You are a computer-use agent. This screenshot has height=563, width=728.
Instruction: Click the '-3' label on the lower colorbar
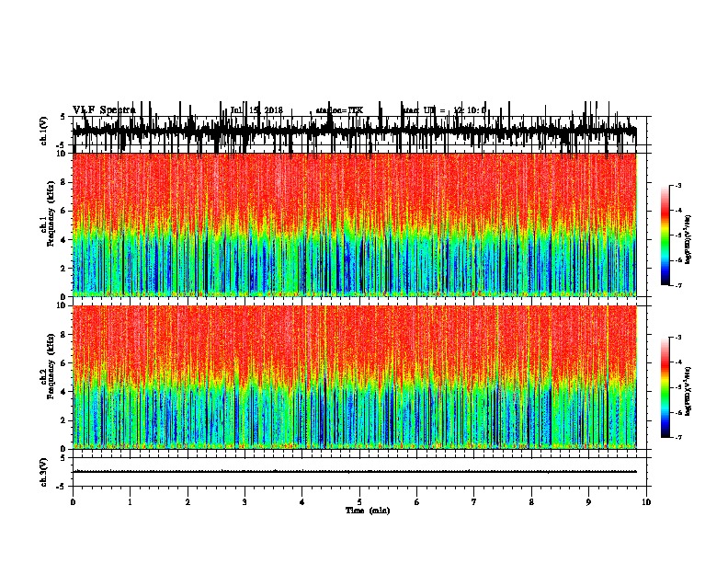coord(678,338)
